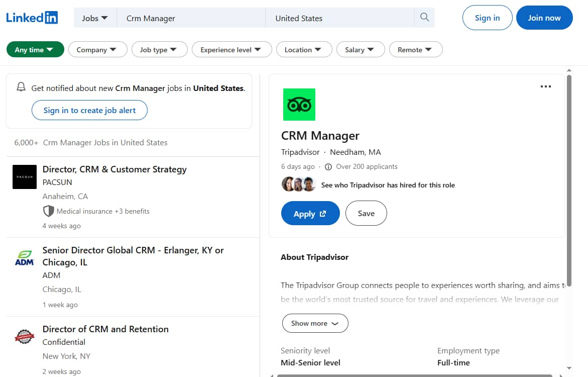
Task: Click the PacSun company logo
Action: tap(25, 177)
